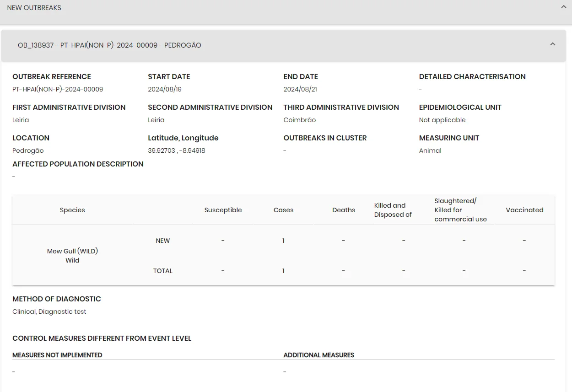Click the Not applicable epidemiological unit value
Screen dimensions: 572x392
[442, 120]
